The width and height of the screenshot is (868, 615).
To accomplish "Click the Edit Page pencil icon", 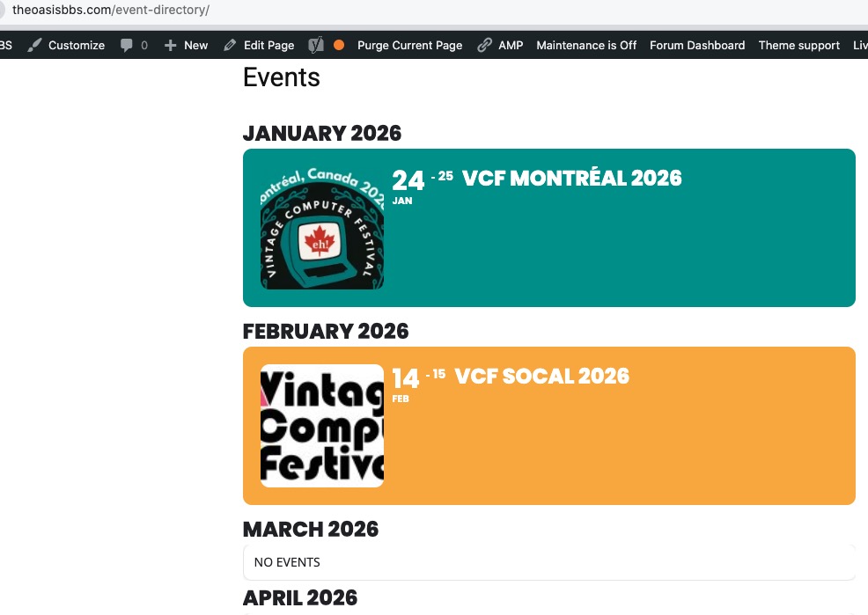I will tap(230, 46).
